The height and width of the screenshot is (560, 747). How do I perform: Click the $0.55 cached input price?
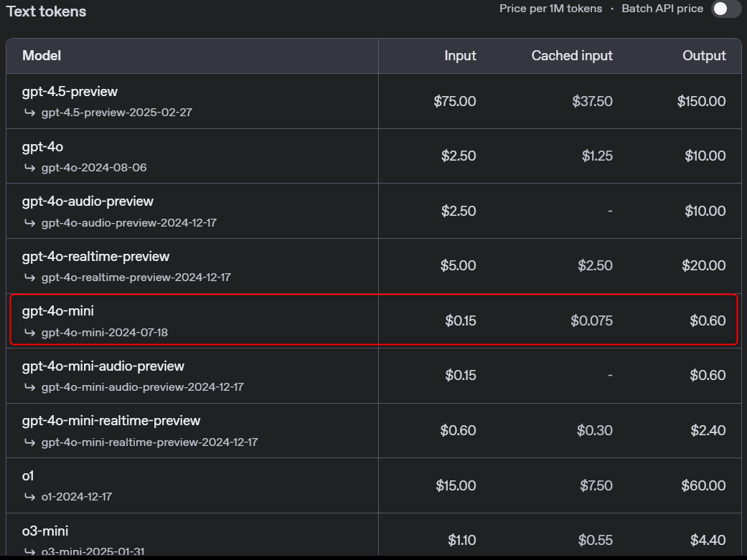tap(595, 540)
